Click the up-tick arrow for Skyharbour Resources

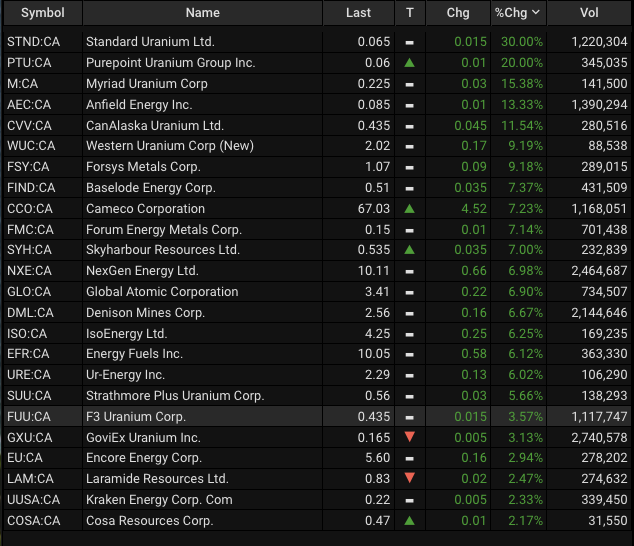[410, 250]
